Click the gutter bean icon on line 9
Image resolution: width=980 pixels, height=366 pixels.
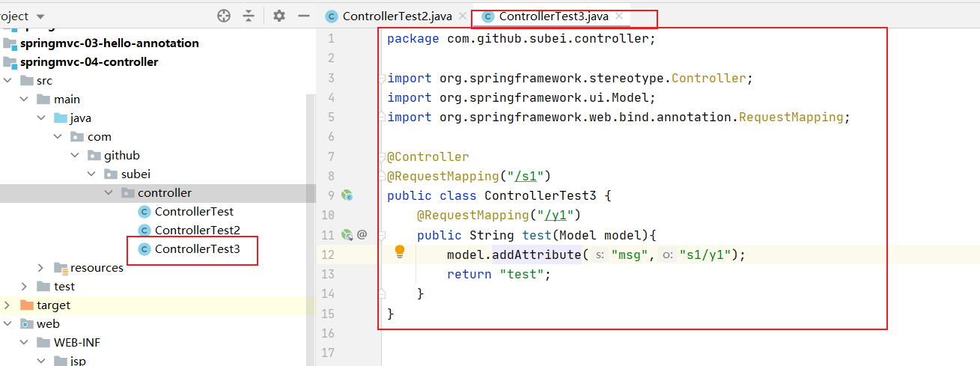347,195
